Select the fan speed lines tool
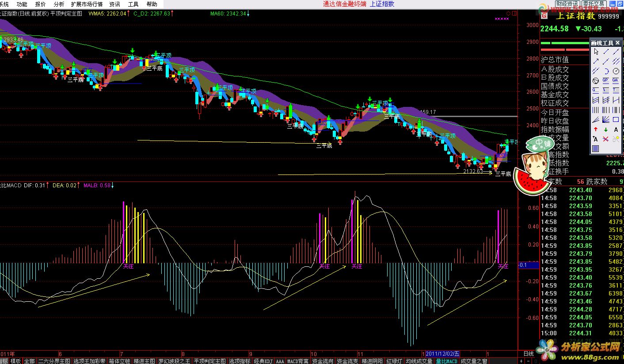This screenshot has width=624, height=364. (x=596, y=119)
